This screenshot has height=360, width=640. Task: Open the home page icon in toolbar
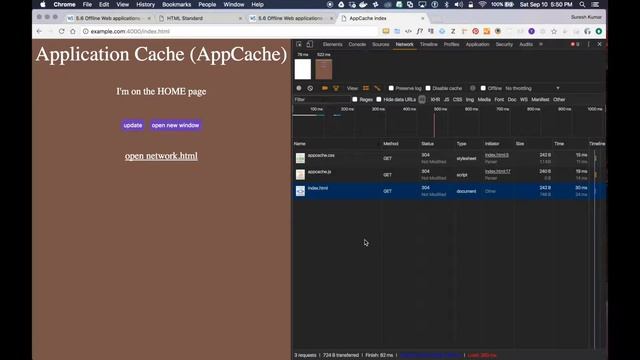point(73,31)
